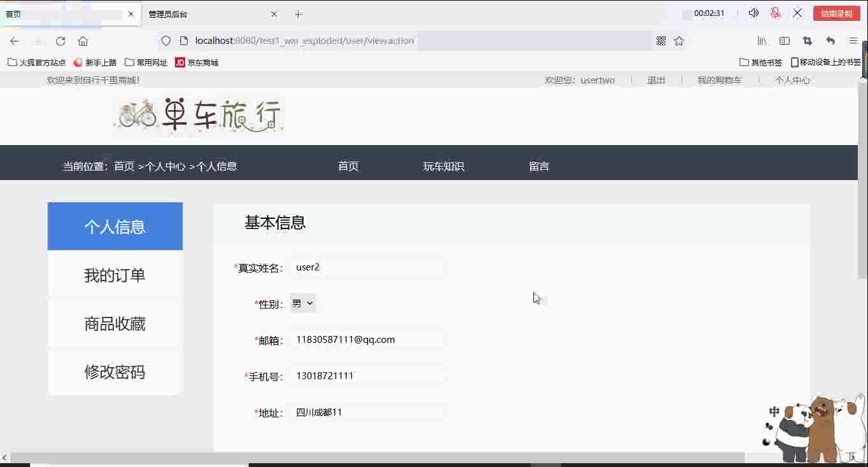868x467 pixels.
Task: Open 个人中心 link in top bar
Action: (792, 80)
